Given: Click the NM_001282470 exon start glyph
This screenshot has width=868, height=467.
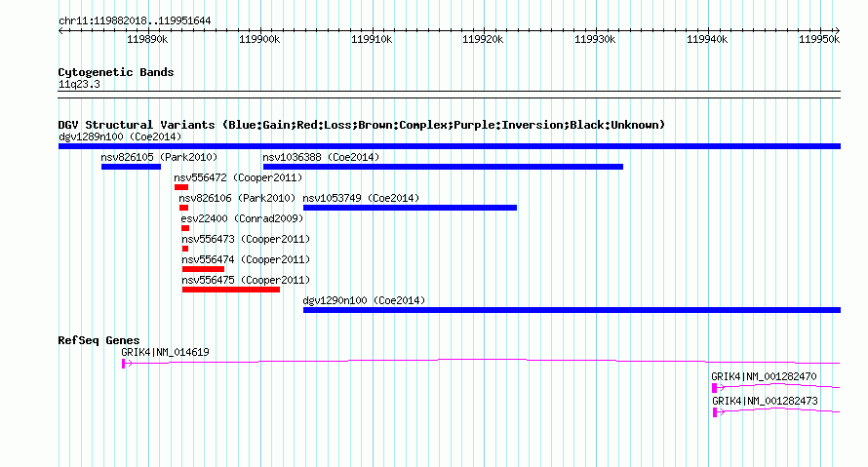Looking at the screenshot, I should click(715, 388).
